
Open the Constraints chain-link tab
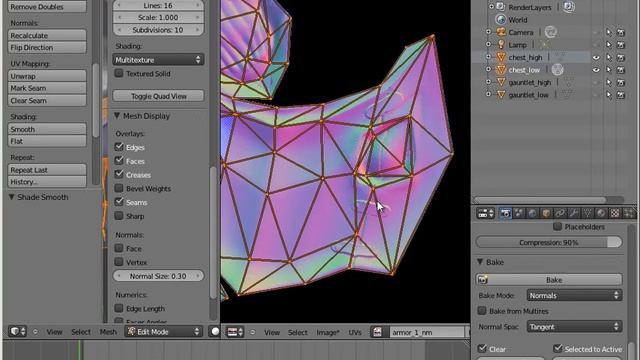pyautogui.click(x=560, y=213)
